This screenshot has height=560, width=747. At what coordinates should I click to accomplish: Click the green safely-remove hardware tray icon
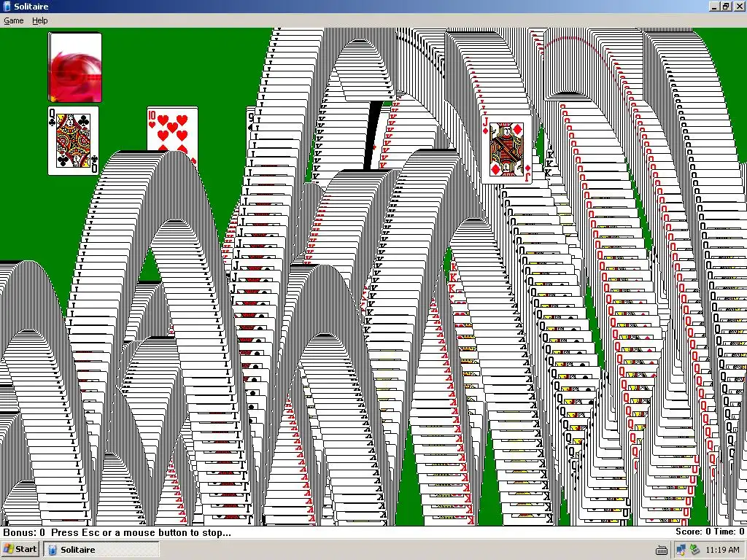[695, 550]
